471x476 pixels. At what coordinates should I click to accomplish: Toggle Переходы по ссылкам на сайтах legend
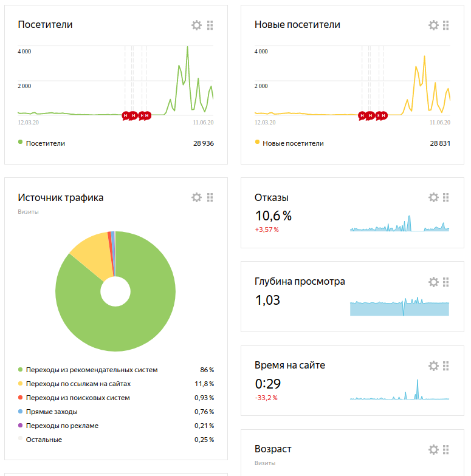click(x=78, y=384)
